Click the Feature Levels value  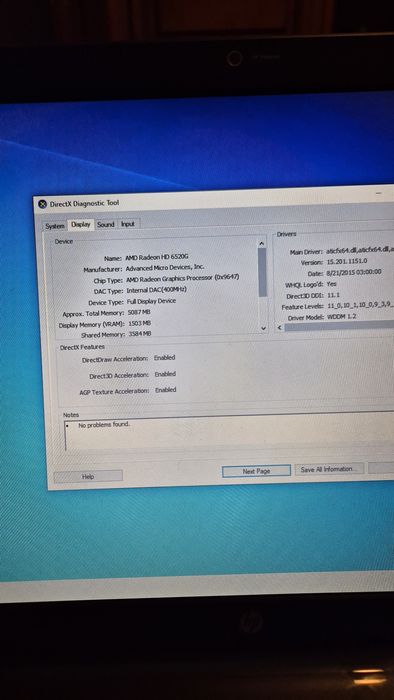click(x=361, y=306)
